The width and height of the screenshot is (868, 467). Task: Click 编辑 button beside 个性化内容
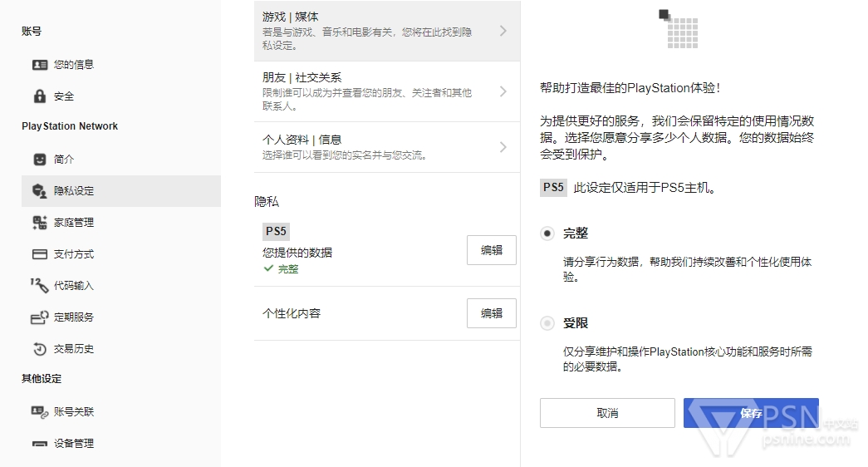point(492,313)
